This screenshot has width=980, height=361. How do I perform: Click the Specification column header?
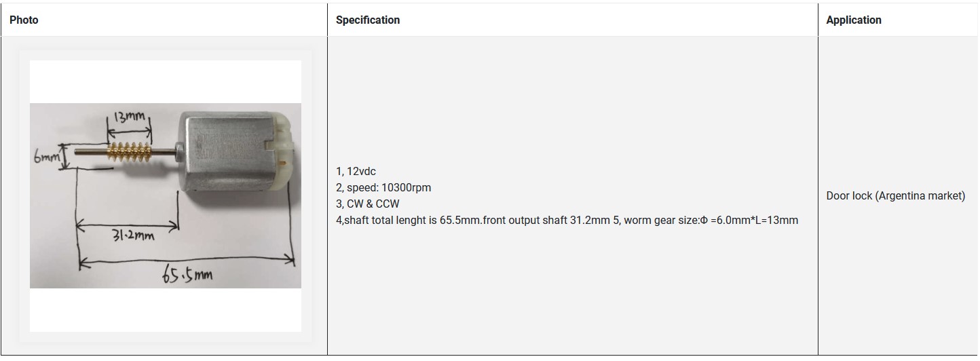click(x=367, y=20)
